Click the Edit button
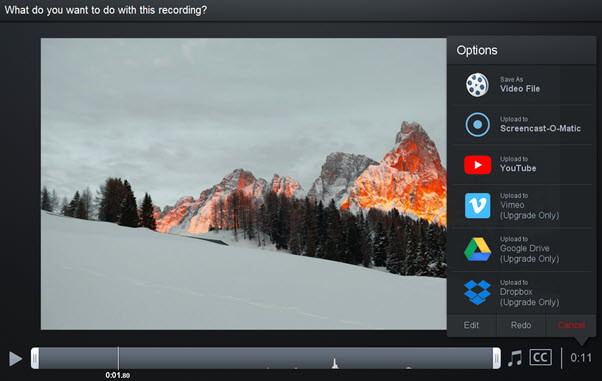Screen dimensions: 602x381 point(471,325)
